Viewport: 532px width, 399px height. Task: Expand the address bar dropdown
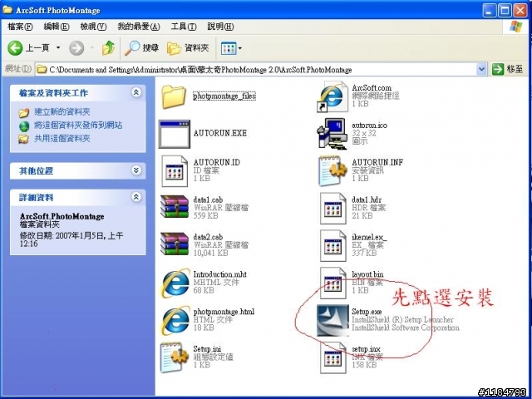point(481,69)
